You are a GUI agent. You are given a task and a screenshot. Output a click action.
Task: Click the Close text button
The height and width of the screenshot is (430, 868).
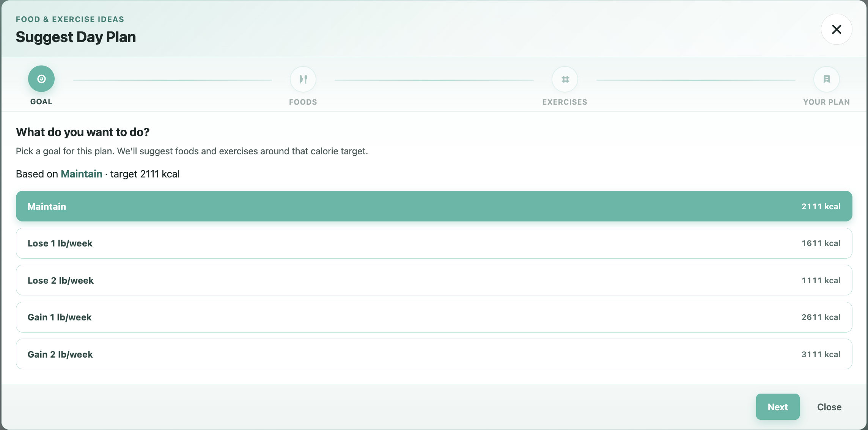829,407
